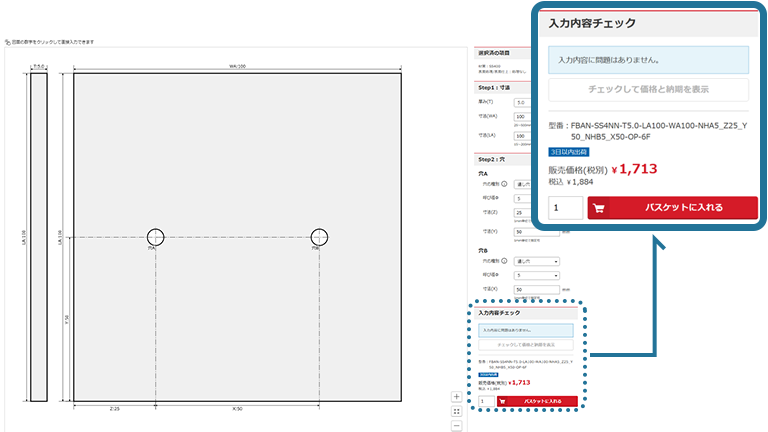Select hole 穴A circle in the drawing
Screen dimensions: 768x432
pyautogui.click(x=156, y=237)
